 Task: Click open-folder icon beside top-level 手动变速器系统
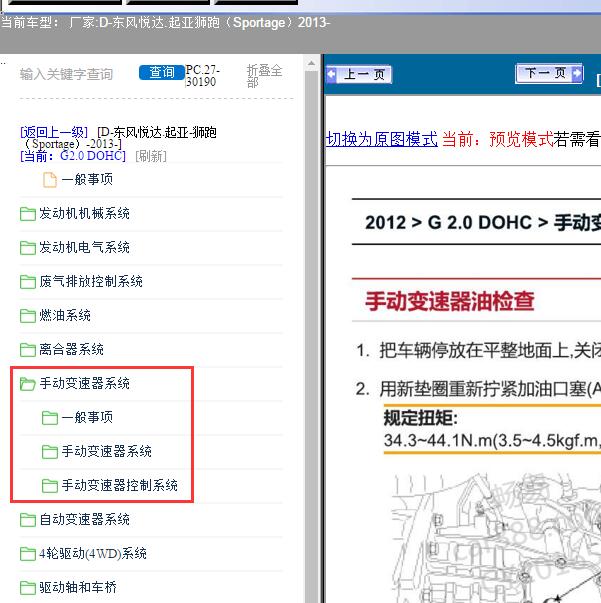pos(28,384)
